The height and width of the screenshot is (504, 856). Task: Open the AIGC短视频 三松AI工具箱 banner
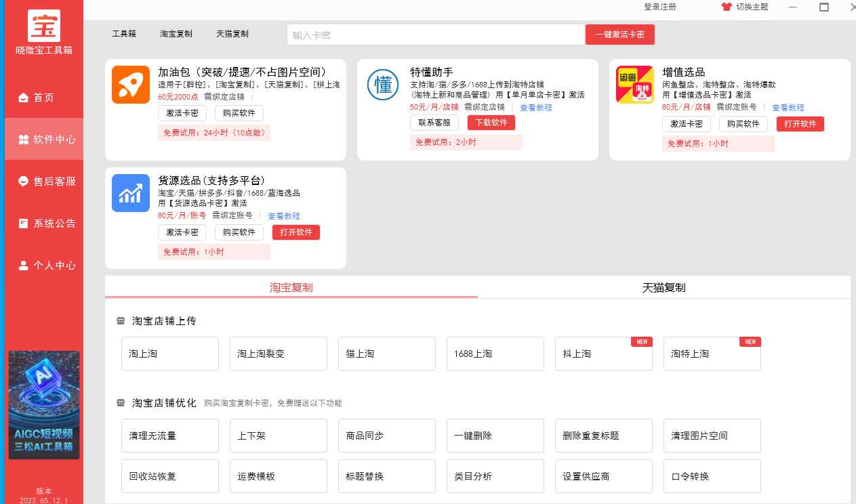(44, 405)
